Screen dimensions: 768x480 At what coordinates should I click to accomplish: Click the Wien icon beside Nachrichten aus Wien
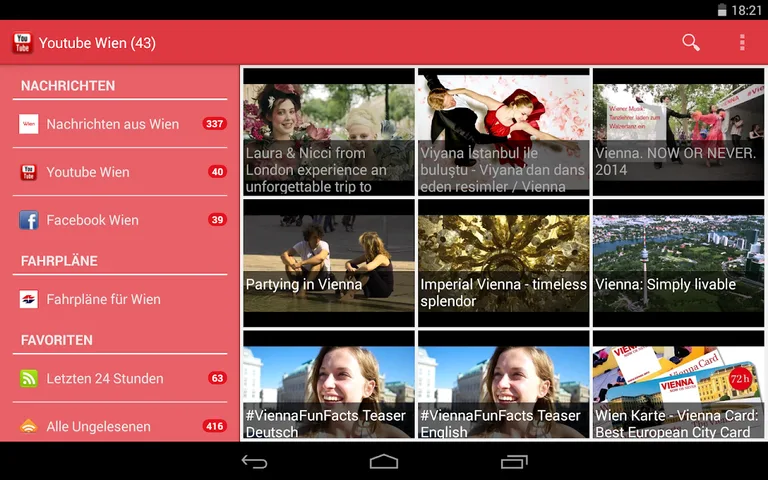point(28,124)
